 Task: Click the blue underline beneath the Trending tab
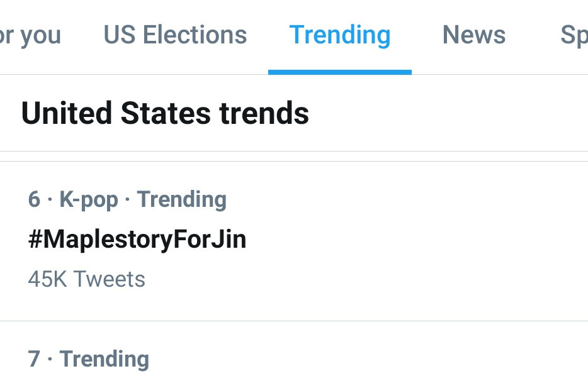pos(339,72)
